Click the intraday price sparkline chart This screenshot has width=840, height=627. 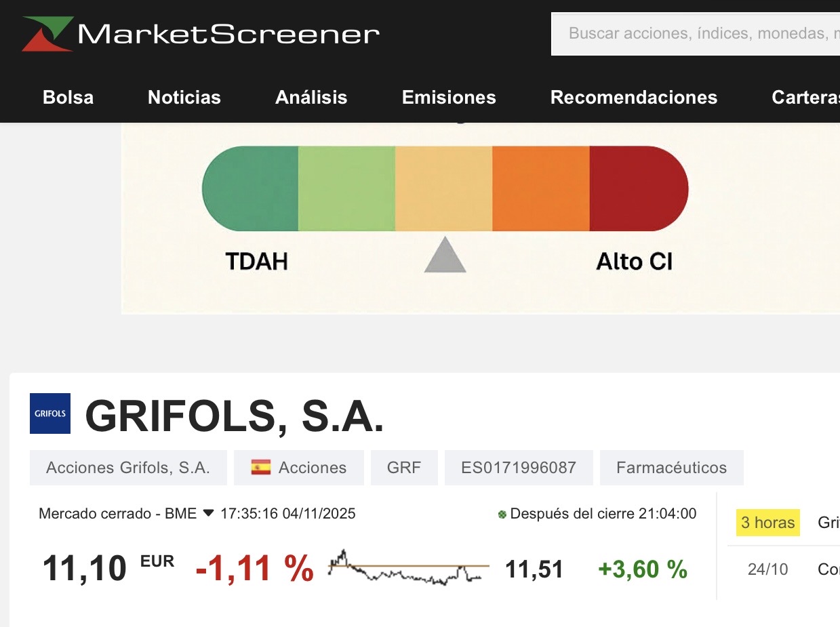point(407,568)
